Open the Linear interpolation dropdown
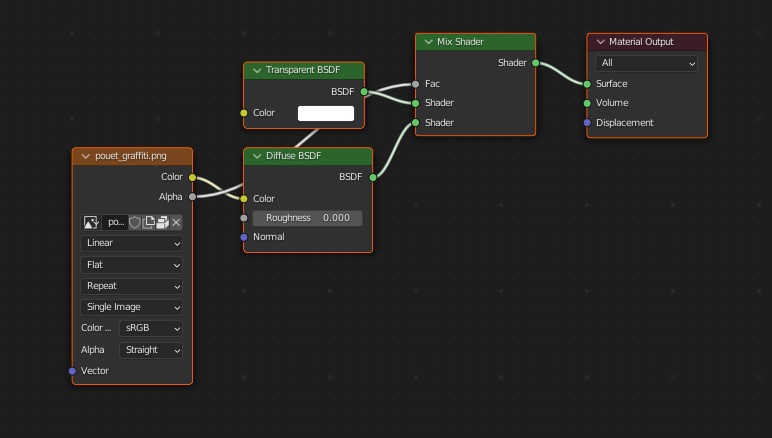The width and height of the screenshot is (772, 438). (133, 243)
